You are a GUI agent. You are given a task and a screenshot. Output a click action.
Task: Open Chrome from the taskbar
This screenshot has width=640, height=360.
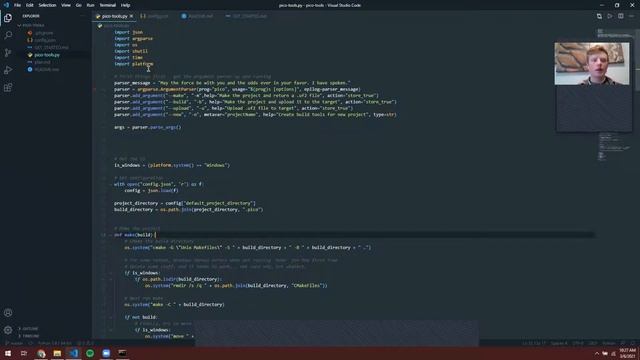pos(41,353)
